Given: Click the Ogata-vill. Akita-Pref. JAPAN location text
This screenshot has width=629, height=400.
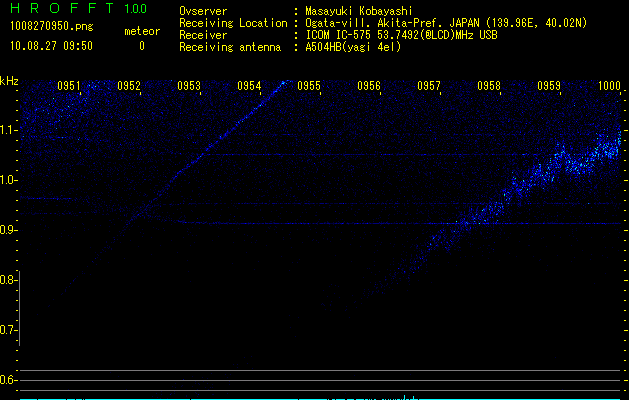Looking at the screenshot, I should [446, 23].
